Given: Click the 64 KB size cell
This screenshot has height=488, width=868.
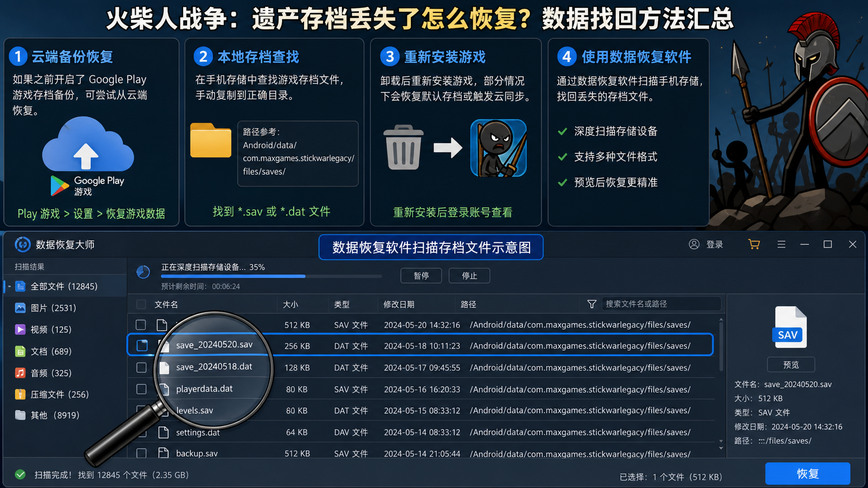Looking at the screenshot, I should pyautogui.click(x=297, y=433).
